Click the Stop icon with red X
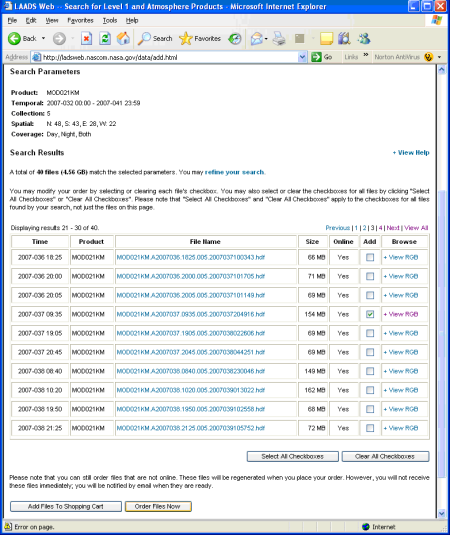The image size is (450, 535). (86, 39)
